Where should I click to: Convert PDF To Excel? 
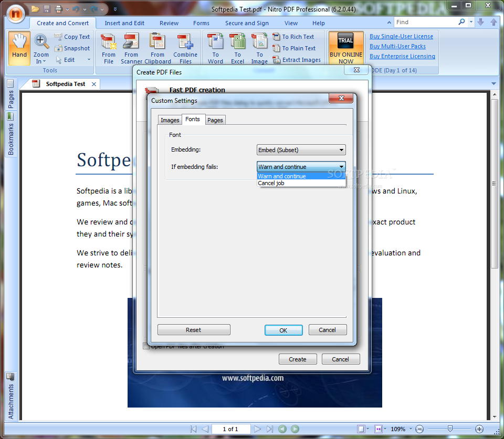coord(237,48)
